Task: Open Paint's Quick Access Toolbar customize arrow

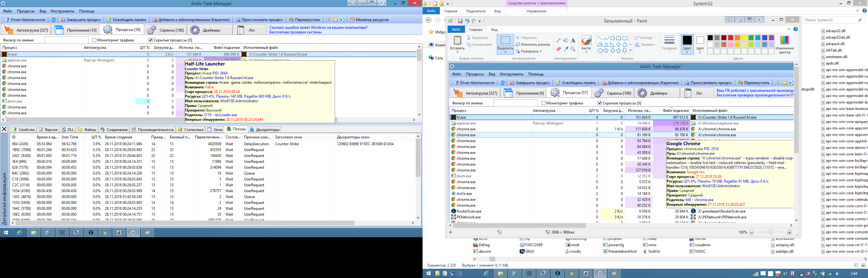Action: 479,21
